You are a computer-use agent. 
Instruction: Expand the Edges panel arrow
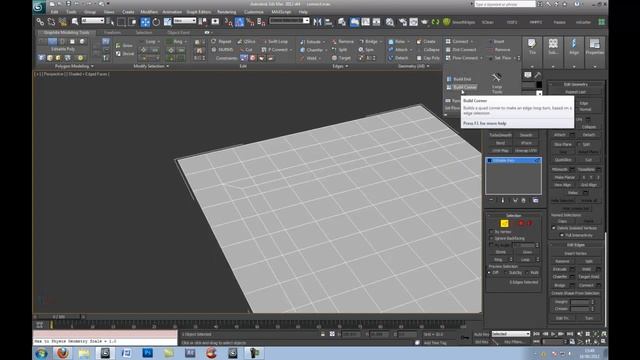347,66
